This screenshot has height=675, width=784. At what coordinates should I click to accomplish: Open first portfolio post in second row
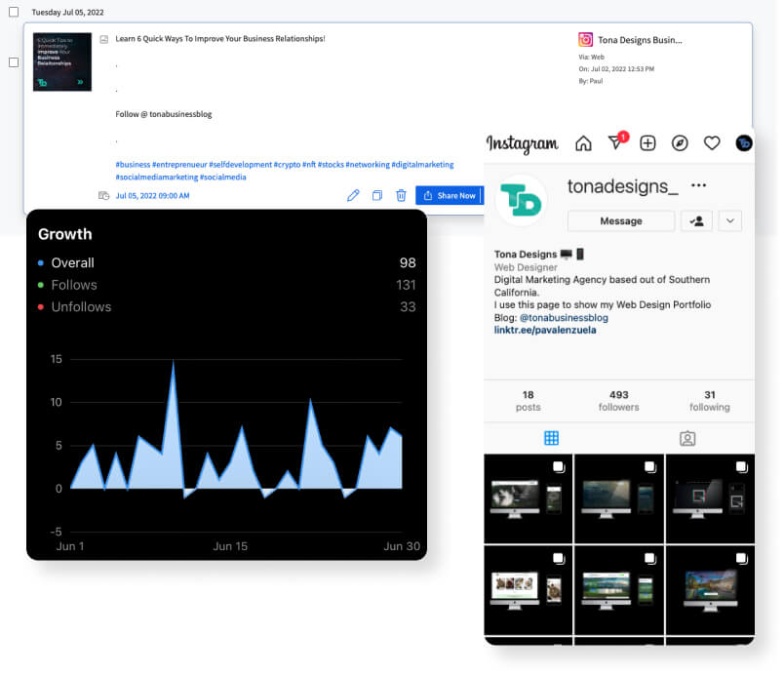coord(528,590)
